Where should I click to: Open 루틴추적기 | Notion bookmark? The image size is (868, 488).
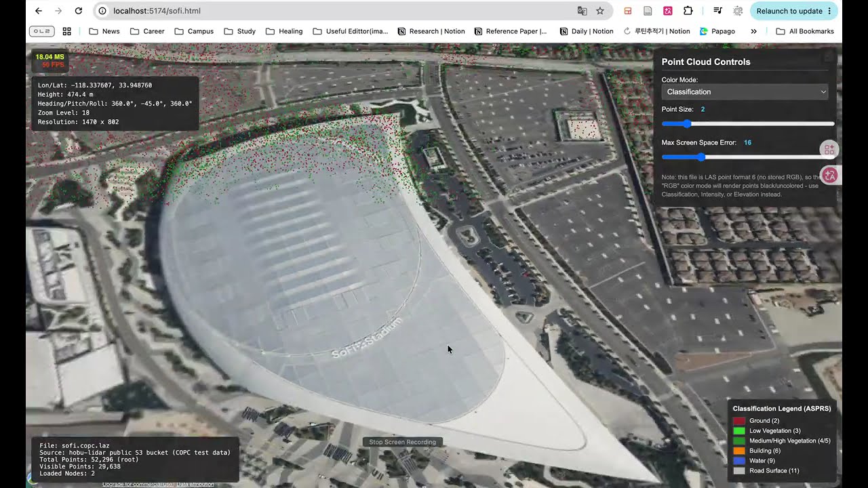(656, 31)
